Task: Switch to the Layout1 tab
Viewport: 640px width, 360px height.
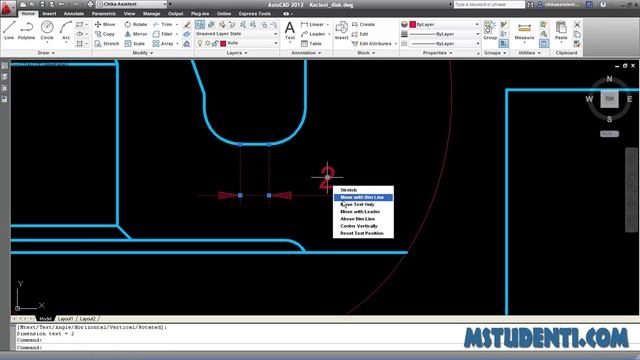Action: (x=65, y=319)
